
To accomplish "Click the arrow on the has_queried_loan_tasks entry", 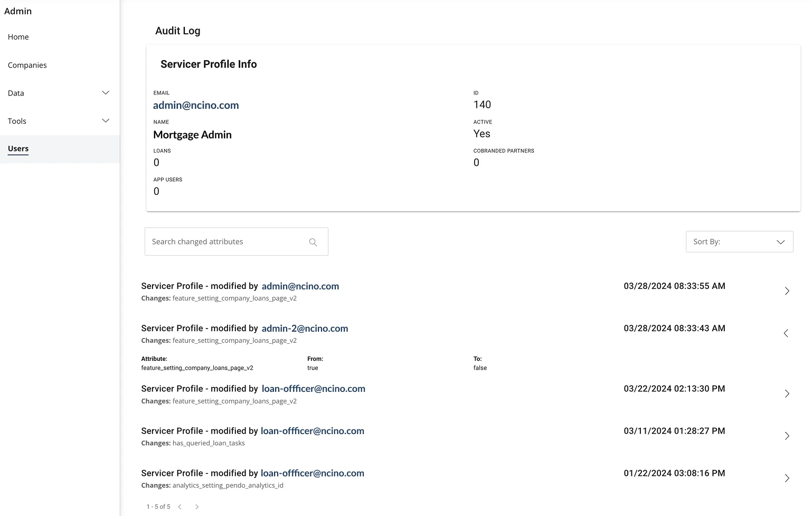I will tap(786, 436).
